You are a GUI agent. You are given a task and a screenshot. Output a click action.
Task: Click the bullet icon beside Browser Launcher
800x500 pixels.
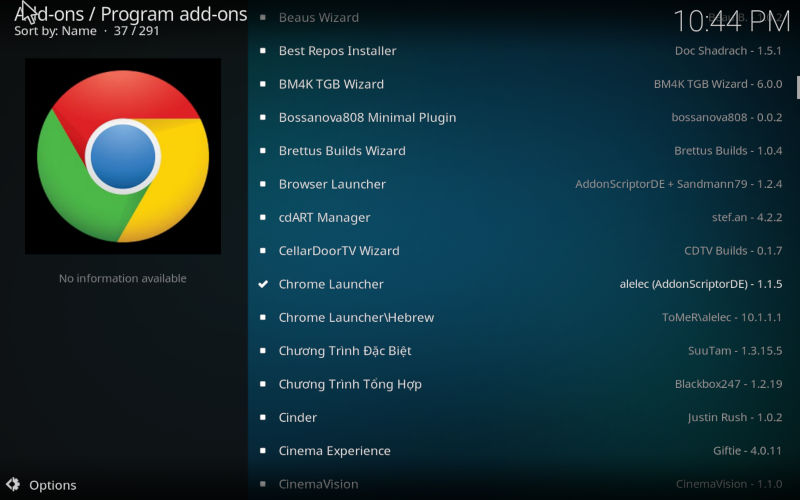tap(263, 184)
